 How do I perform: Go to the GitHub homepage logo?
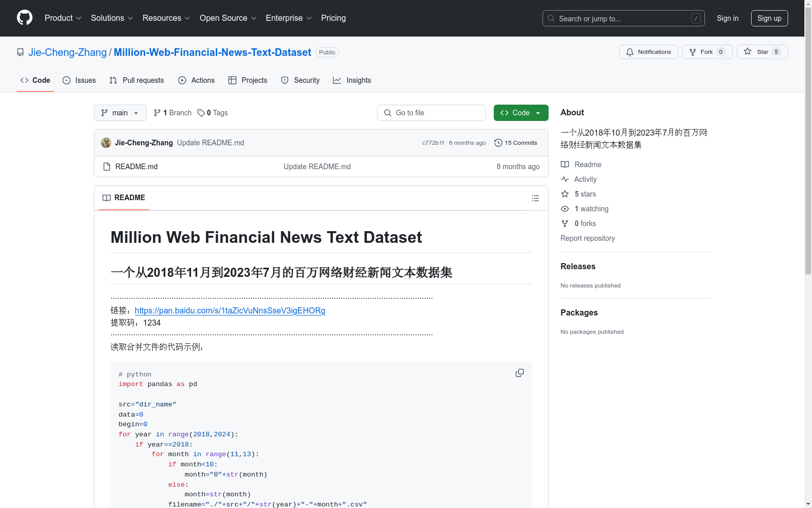click(x=24, y=18)
